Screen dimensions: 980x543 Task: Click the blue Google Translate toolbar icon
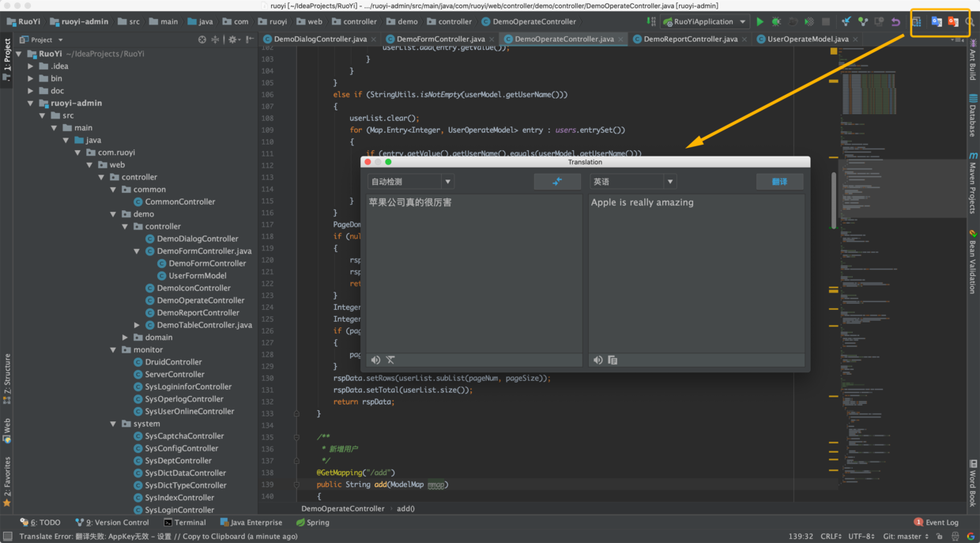click(x=937, y=22)
